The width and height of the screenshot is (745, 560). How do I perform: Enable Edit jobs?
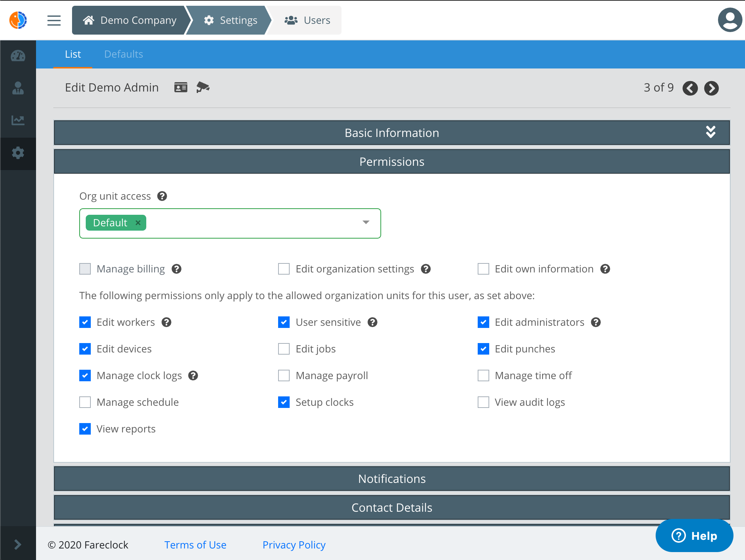pyautogui.click(x=284, y=349)
